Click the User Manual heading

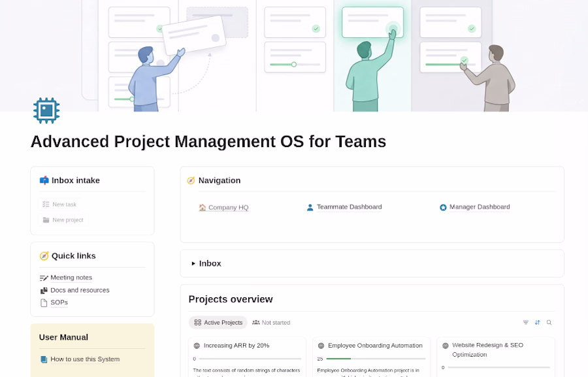pyautogui.click(x=63, y=337)
